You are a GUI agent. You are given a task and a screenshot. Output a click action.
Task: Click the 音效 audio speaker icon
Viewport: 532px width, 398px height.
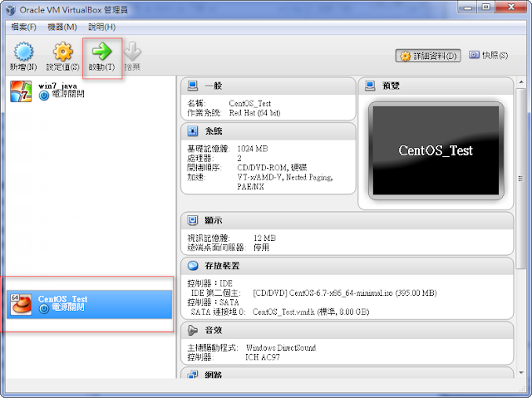point(193,330)
